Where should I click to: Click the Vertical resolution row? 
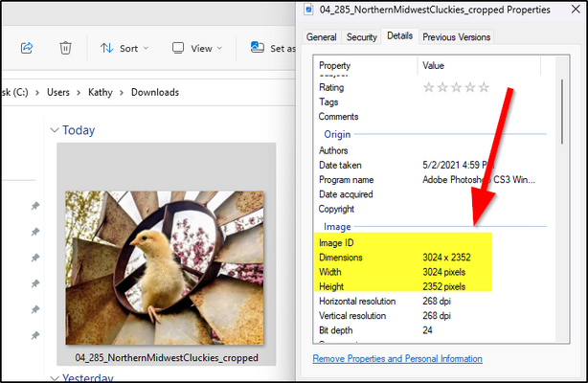point(435,316)
